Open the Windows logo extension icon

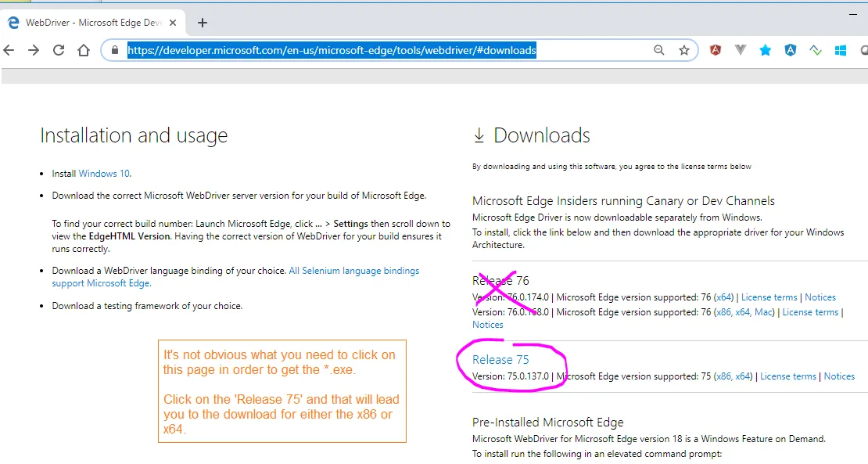[841, 50]
